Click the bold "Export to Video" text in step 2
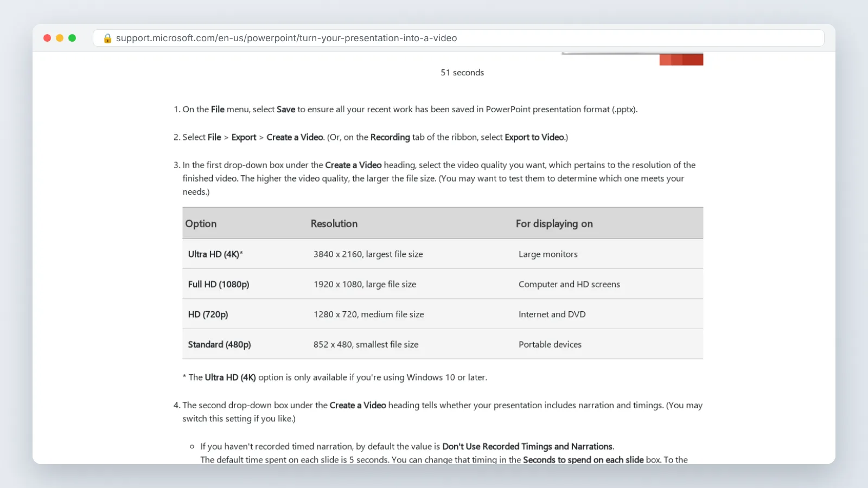This screenshot has width=868, height=488. tap(534, 137)
